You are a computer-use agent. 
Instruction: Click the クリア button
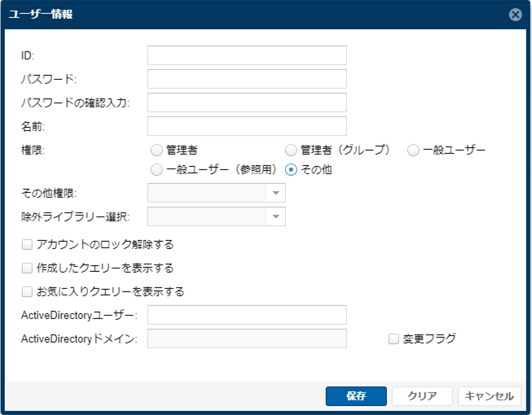[x=422, y=396]
